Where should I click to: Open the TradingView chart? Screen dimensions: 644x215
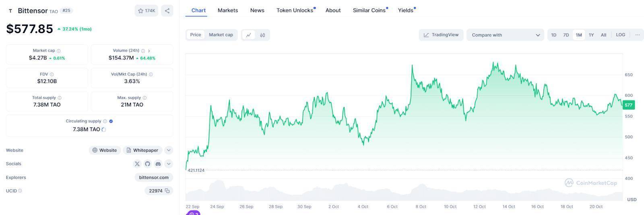click(x=441, y=35)
